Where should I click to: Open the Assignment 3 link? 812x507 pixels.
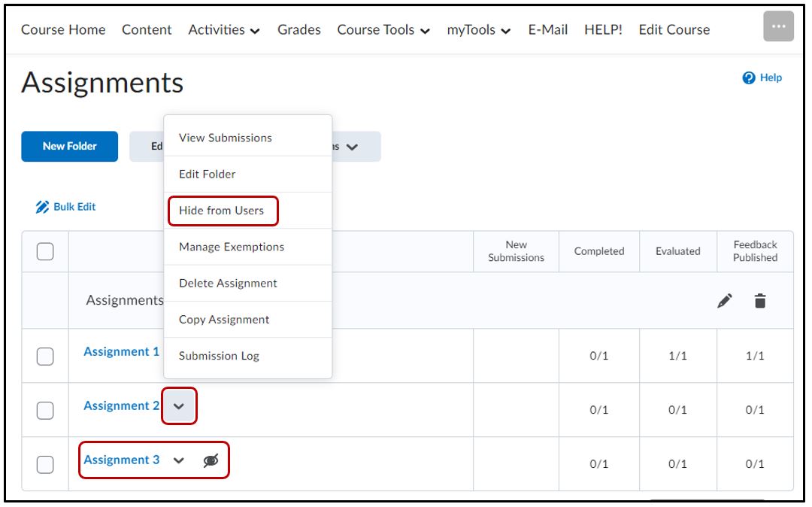122,460
